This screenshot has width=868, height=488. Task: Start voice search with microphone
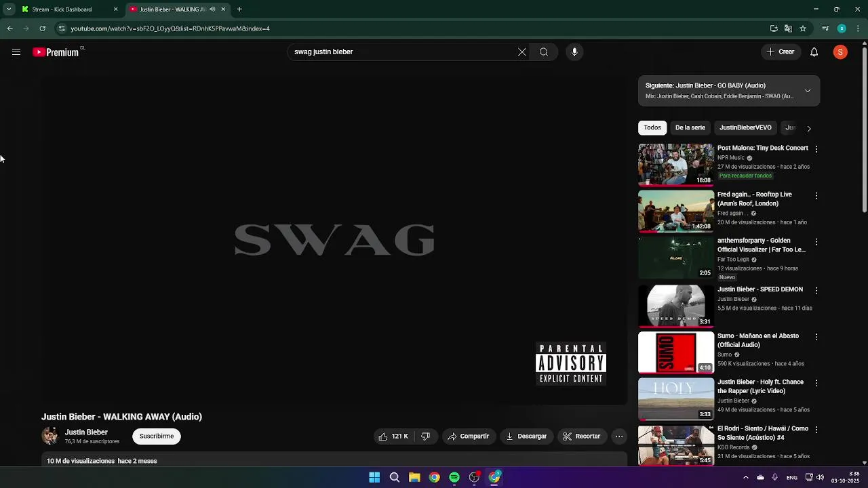tap(574, 52)
